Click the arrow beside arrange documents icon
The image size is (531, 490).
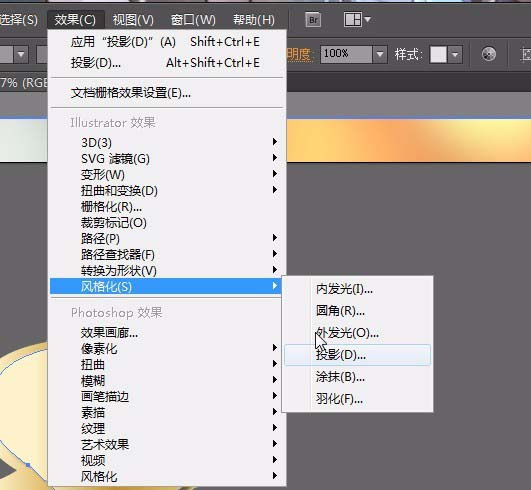click(367, 20)
